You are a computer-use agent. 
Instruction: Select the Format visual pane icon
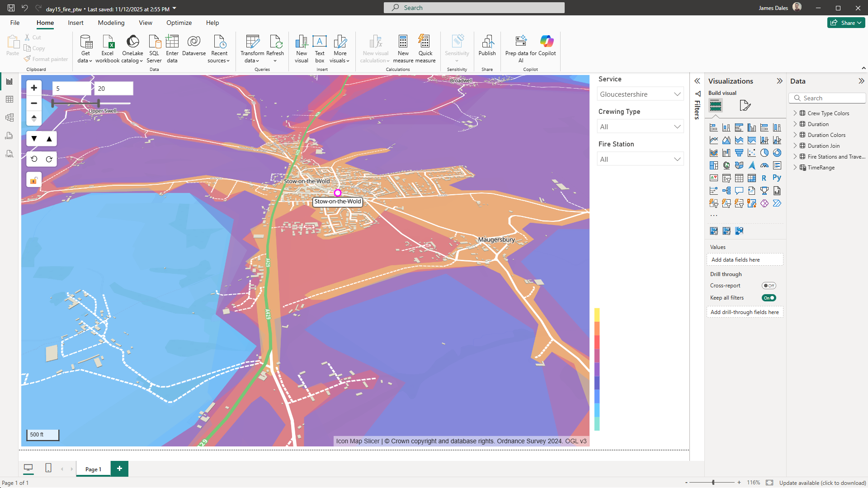point(745,106)
